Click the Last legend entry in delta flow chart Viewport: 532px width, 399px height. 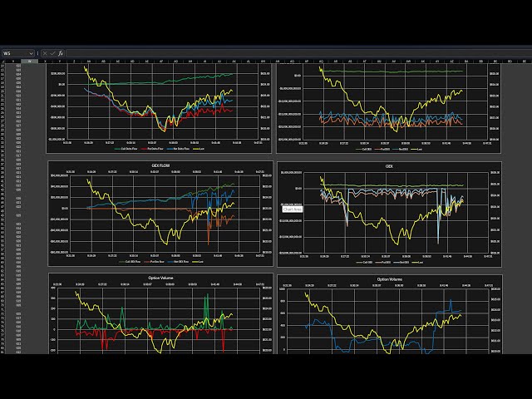(x=199, y=149)
